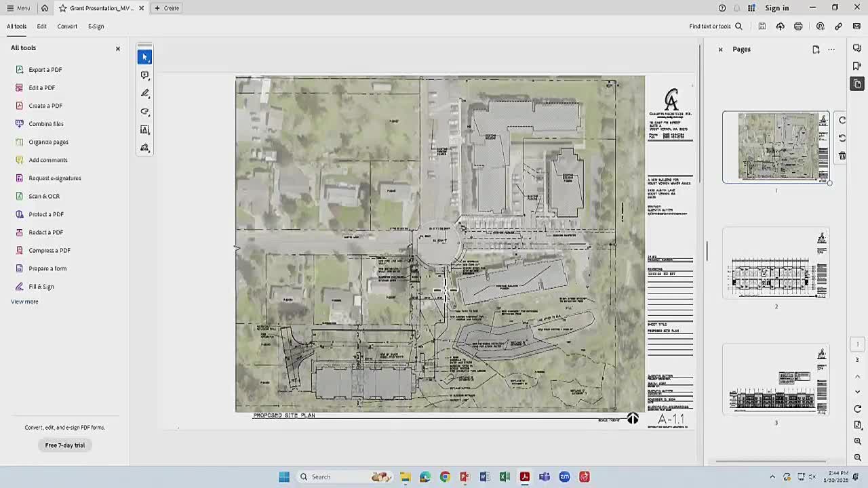Delete page 1 using the trash icon

[842, 156]
